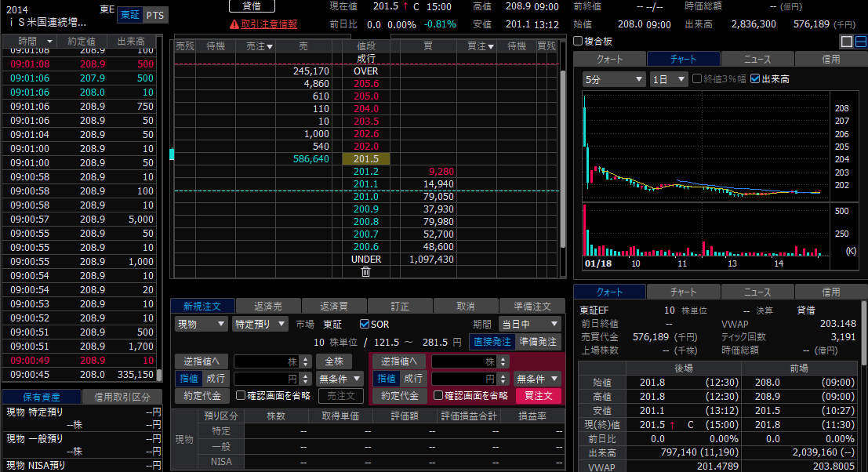Toggle the SOR checkbox
The image size is (868, 472).
(365, 325)
